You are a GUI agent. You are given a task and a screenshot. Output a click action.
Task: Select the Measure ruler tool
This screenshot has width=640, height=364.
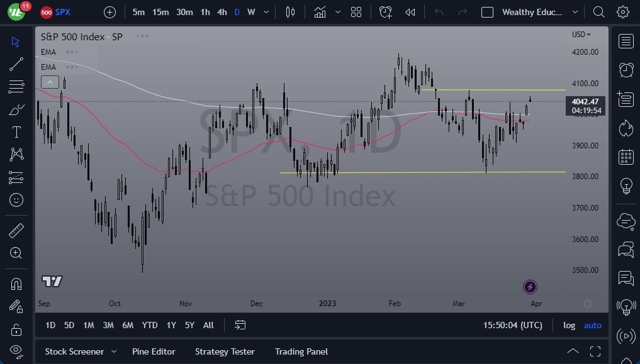coord(16,229)
